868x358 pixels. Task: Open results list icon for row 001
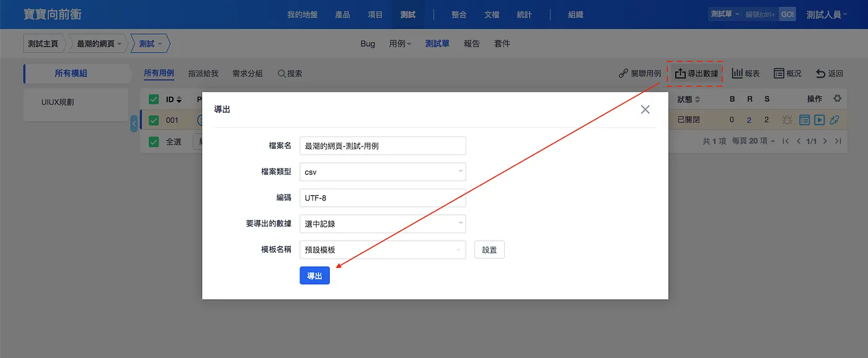click(x=805, y=120)
